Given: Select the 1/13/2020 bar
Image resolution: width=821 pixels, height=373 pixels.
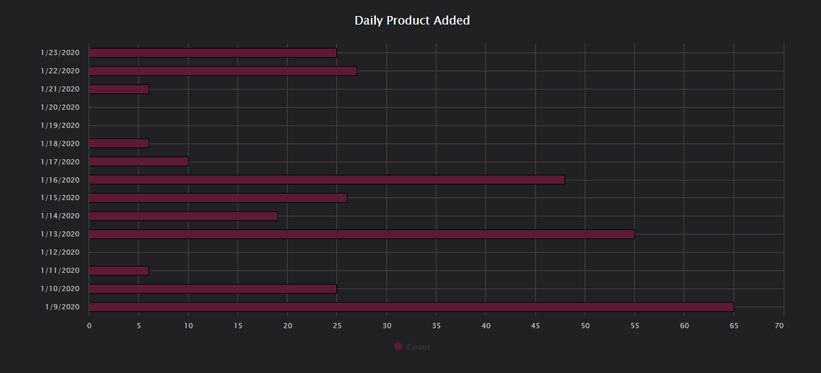Looking at the screenshot, I should tap(362, 234).
